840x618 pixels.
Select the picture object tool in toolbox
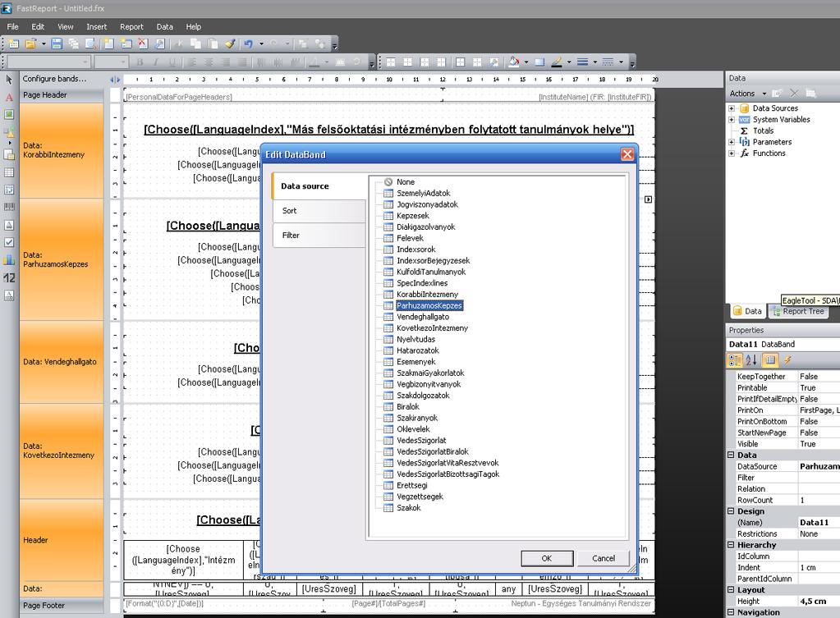(9, 115)
